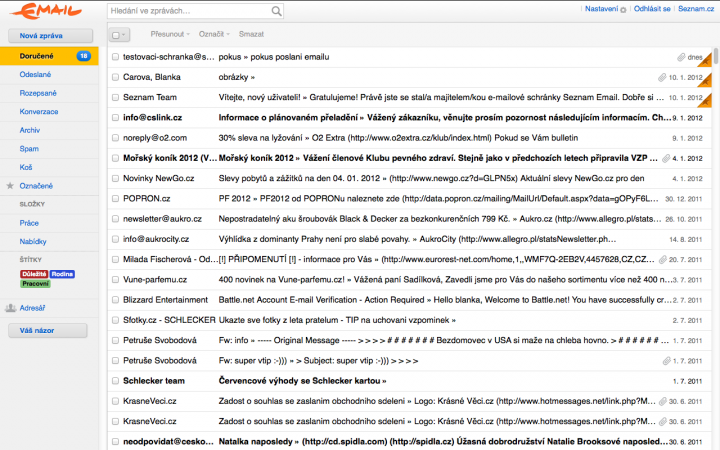The image size is (720, 450).
Task: Select the green Pracovní label
Action: [35, 284]
